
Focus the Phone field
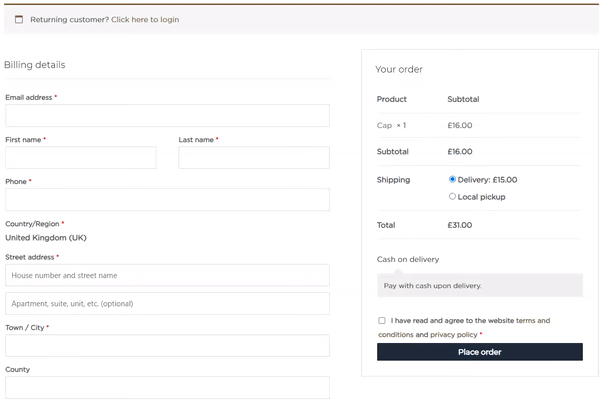(x=167, y=199)
